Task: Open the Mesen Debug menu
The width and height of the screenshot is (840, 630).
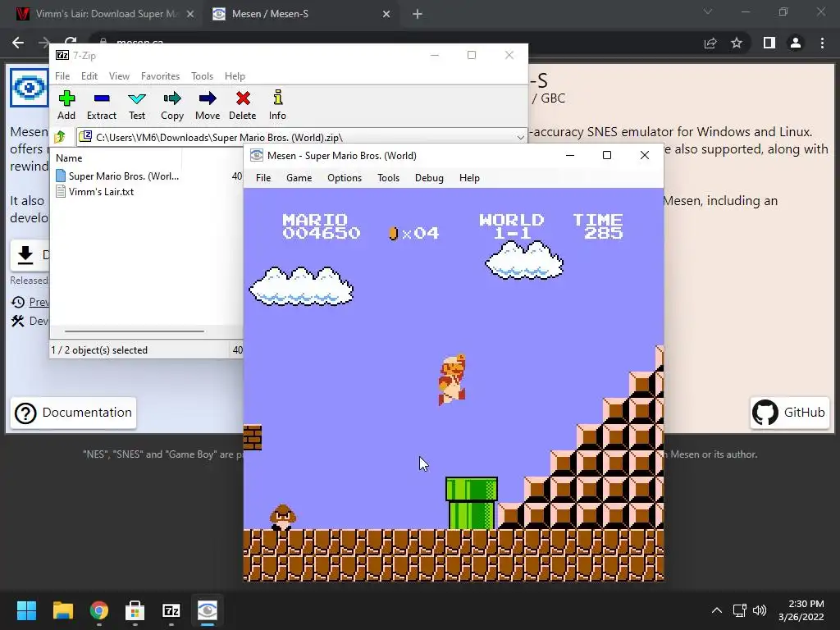Action: click(429, 178)
